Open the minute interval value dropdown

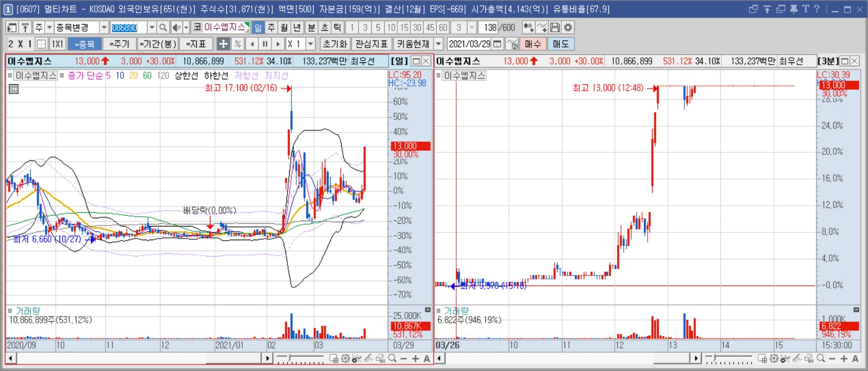(x=472, y=27)
